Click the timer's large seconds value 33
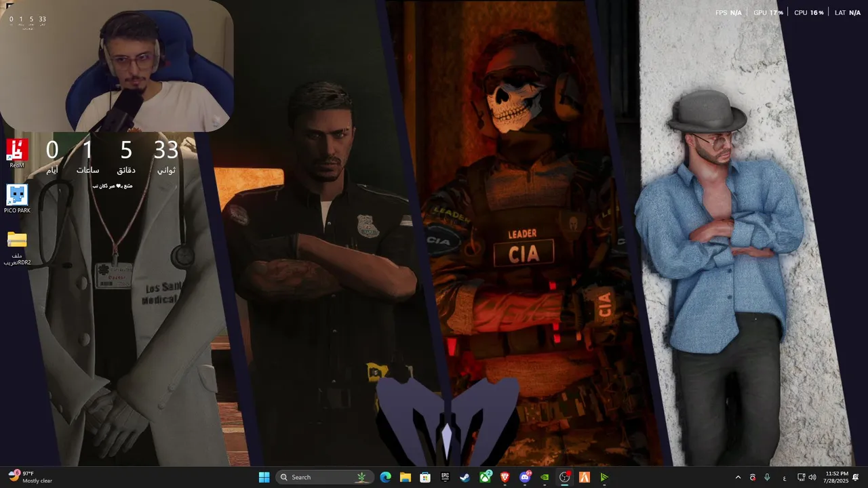The height and width of the screenshot is (488, 868). 165,150
